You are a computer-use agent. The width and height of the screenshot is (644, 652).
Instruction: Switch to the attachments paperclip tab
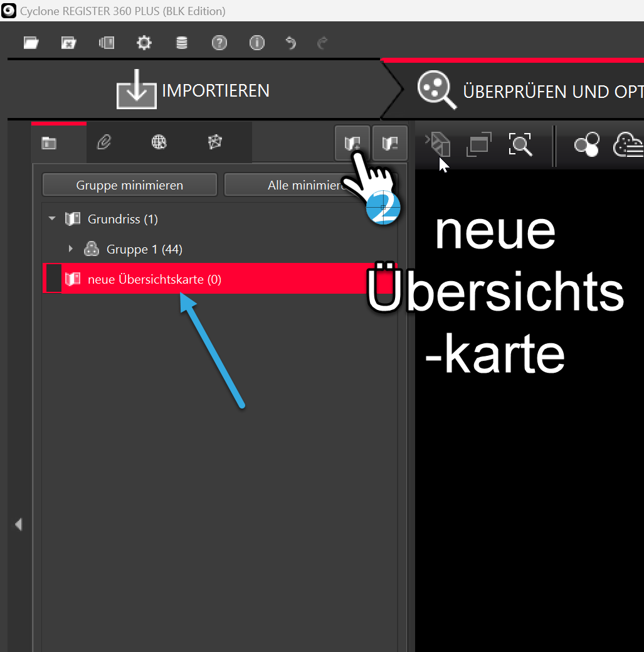point(104,142)
